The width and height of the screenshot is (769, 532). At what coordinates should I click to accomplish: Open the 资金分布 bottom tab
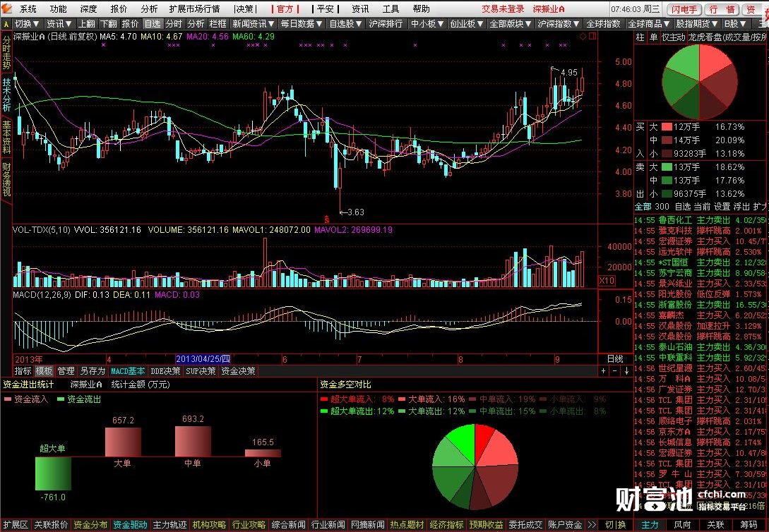point(90,525)
